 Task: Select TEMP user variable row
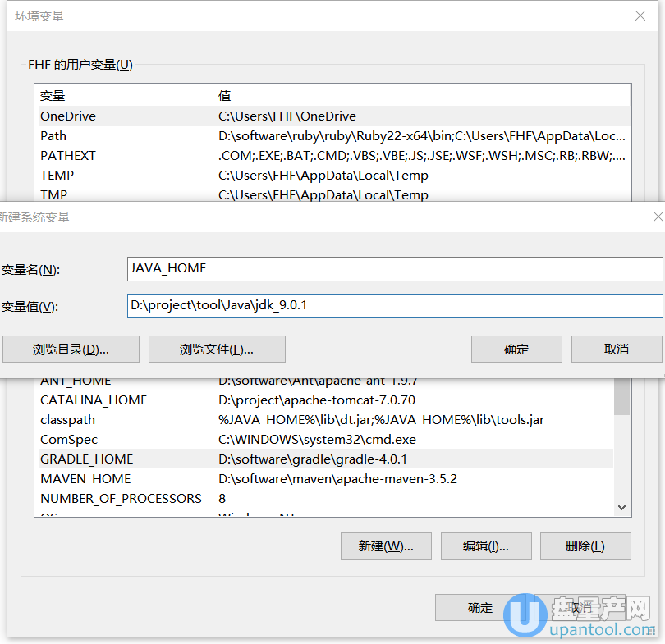(333, 176)
